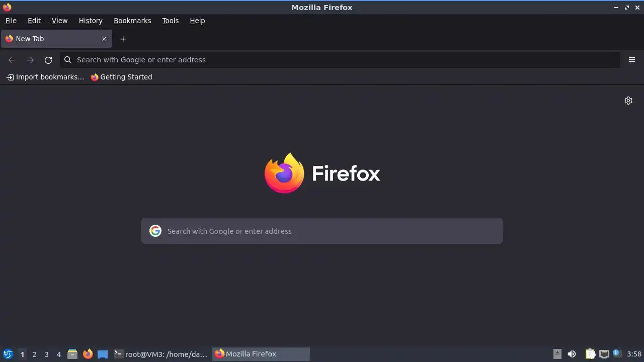Open the Firefox hamburger application menu
Image resolution: width=644 pixels, height=362 pixels.
click(632, 60)
